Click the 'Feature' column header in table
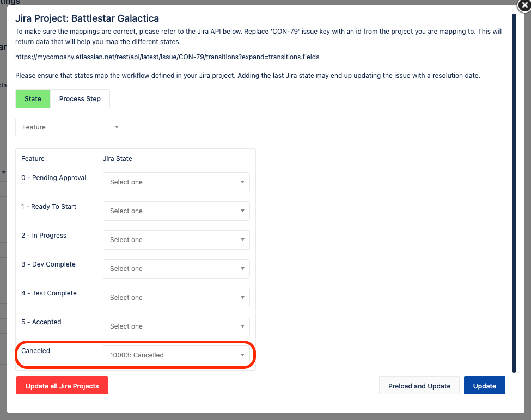The height and width of the screenshot is (420, 531). 33,159
